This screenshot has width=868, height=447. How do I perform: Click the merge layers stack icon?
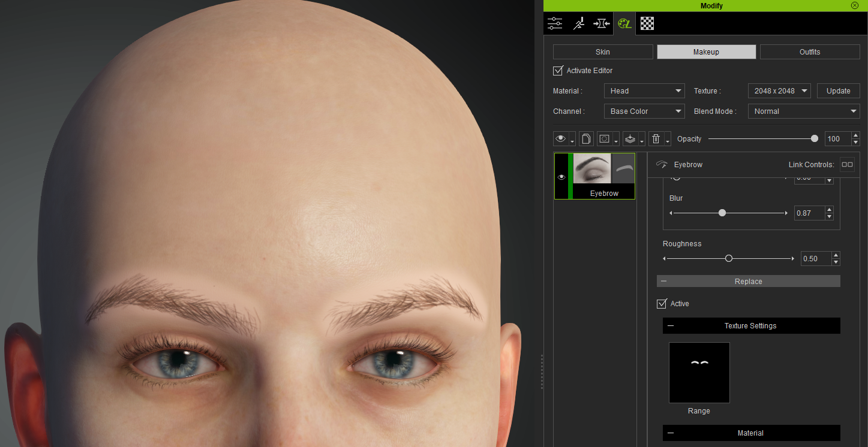[x=630, y=139]
